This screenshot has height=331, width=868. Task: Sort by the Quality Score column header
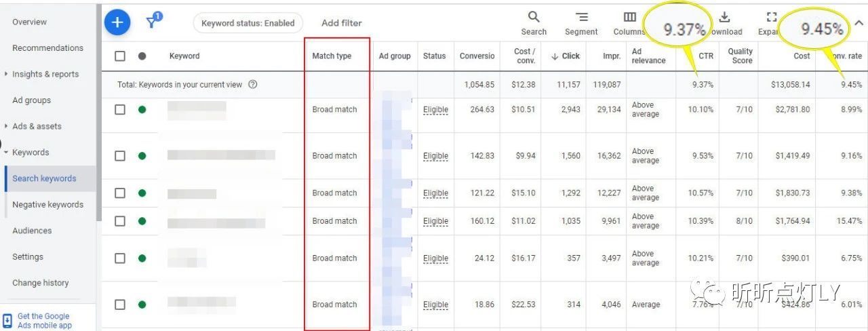point(740,56)
